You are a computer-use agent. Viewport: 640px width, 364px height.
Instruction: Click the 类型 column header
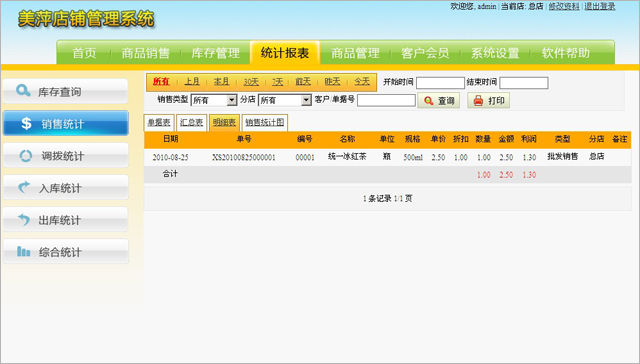(562, 139)
